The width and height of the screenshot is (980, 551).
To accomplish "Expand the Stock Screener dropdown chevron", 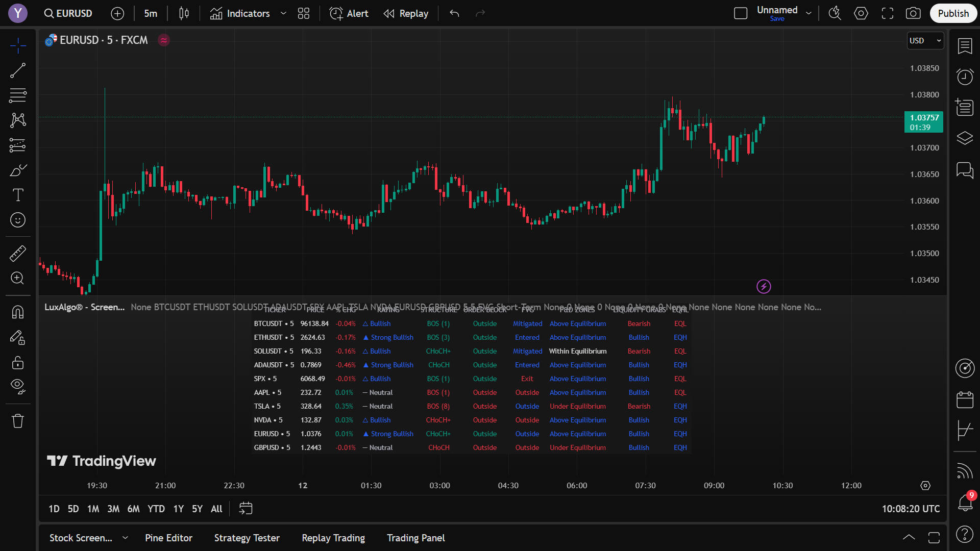I will (x=125, y=538).
